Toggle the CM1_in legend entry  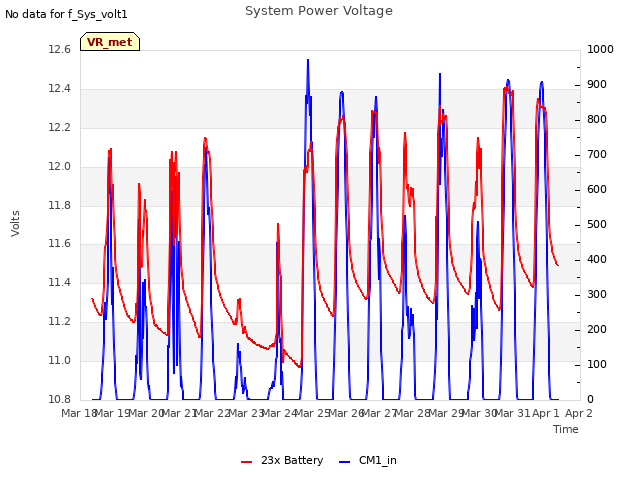tap(368, 460)
